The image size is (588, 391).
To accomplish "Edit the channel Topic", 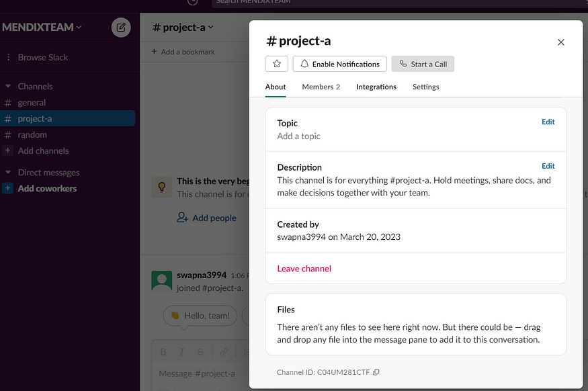I will click(x=548, y=122).
